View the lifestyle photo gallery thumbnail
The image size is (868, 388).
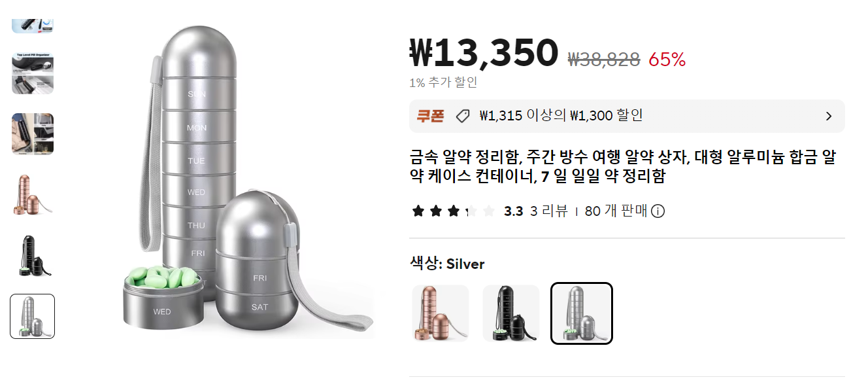tap(33, 134)
